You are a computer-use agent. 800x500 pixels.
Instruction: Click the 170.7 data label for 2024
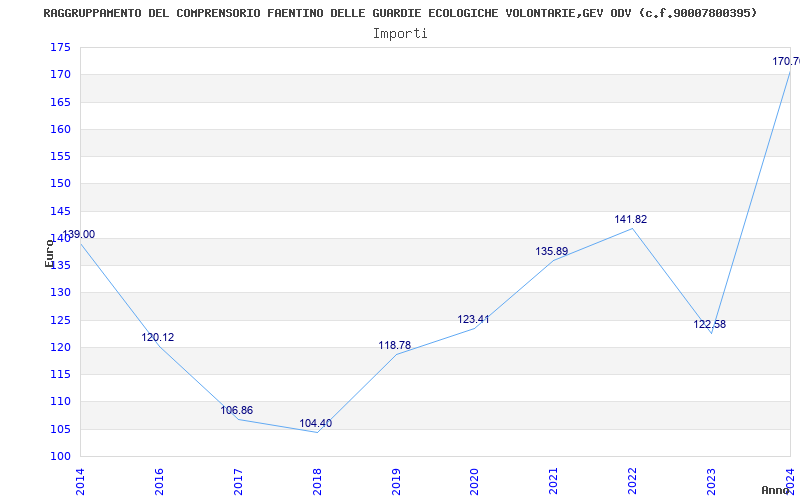(786, 62)
